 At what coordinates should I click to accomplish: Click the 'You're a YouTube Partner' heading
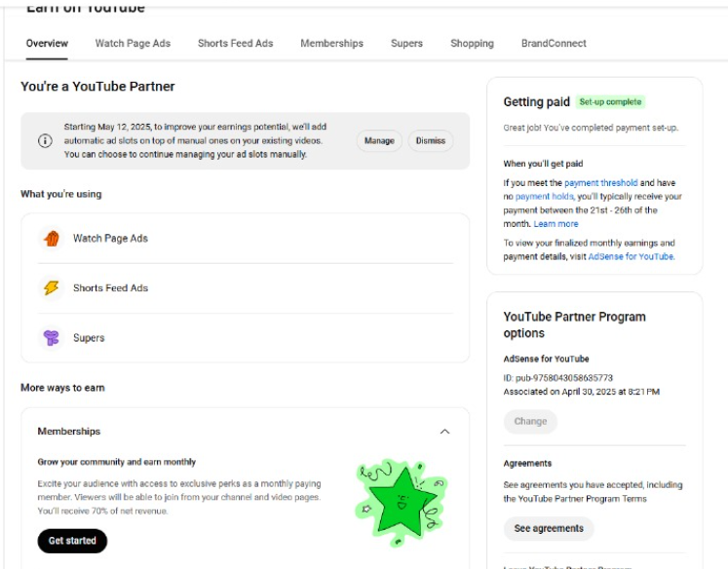pyautogui.click(x=97, y=87)
